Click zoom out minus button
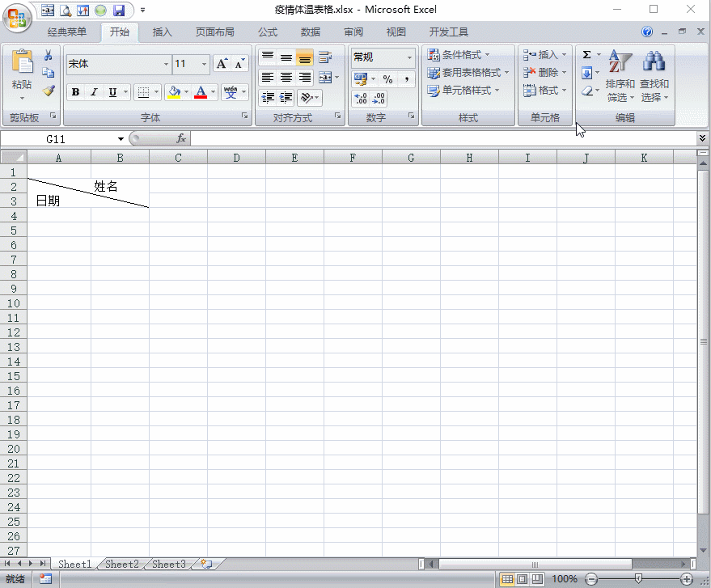This screenshot has height=588, width=711. pos(591,579)
